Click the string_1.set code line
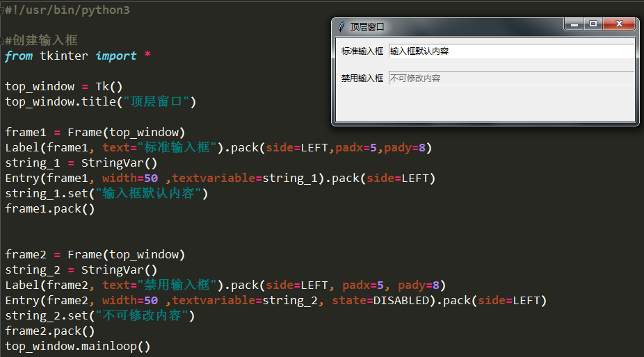 pos(106,193)
